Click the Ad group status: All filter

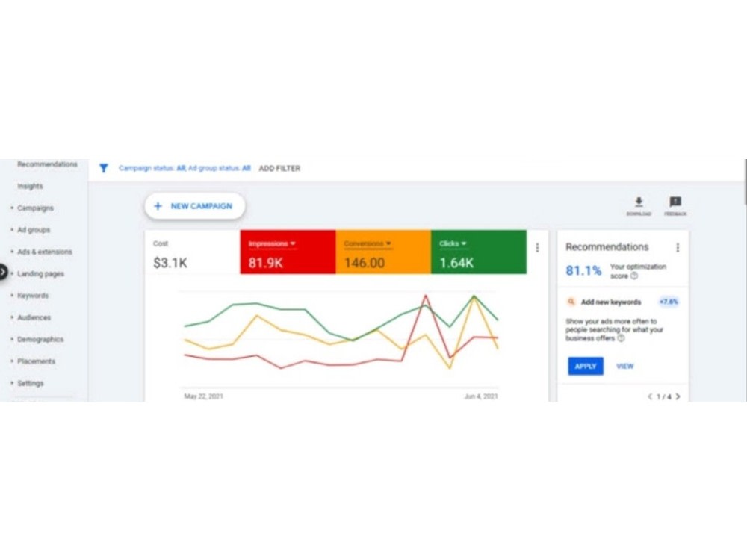219,168
